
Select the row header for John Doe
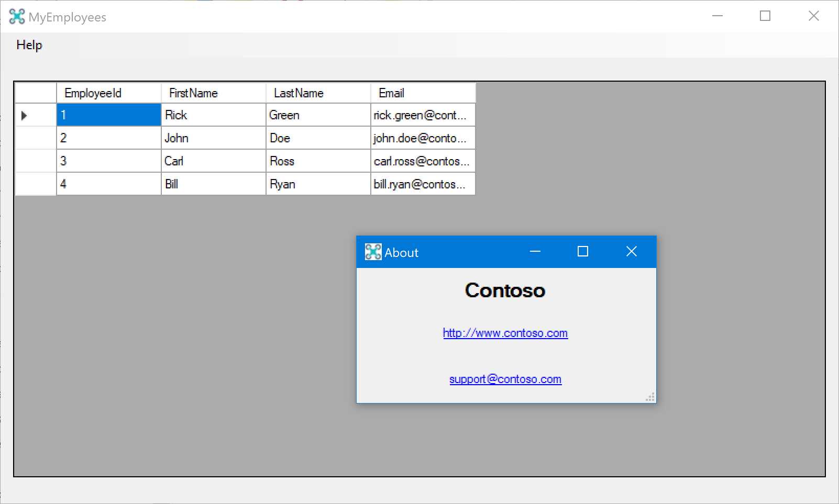click(x=36, y=138)
